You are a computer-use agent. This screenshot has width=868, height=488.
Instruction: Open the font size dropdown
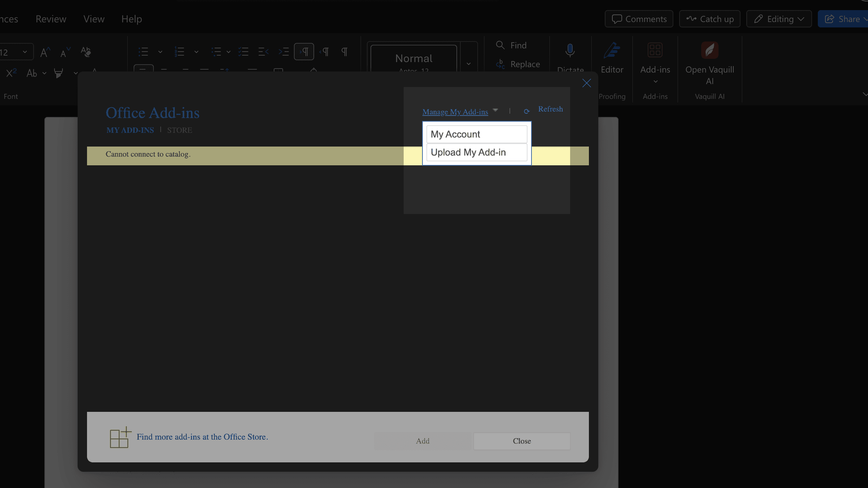tap(25, 52)
